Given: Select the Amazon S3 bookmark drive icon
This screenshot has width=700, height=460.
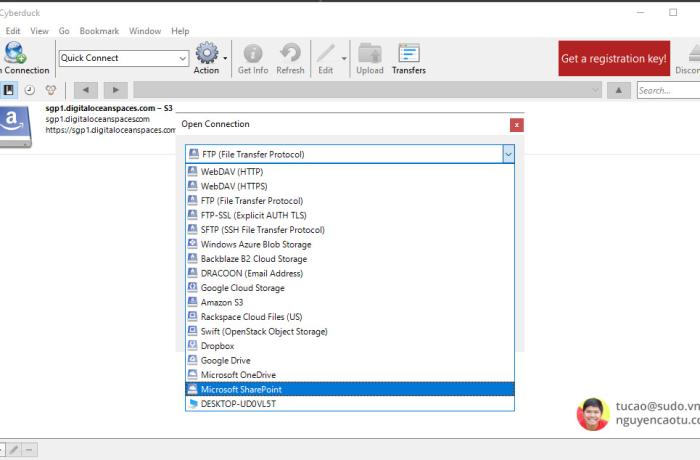Looking at the screenshot, I should point(15,125).
